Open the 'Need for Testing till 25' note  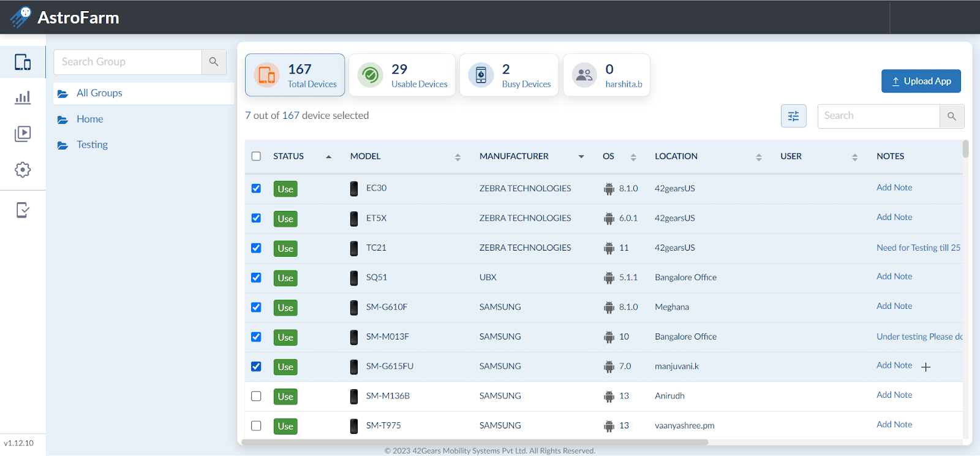point(918,248)
